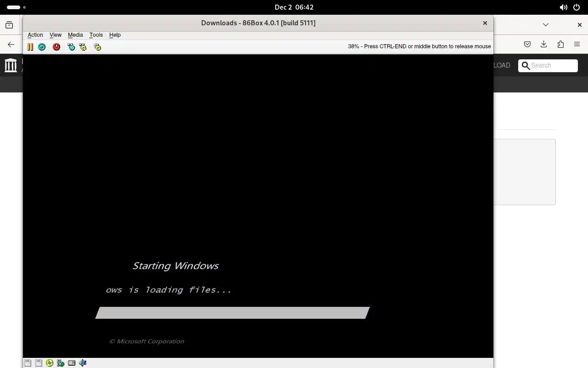Viewport: 588px width, 368px height.
Task: Click the magnifier icon in Search box
Action: [526, 66]
